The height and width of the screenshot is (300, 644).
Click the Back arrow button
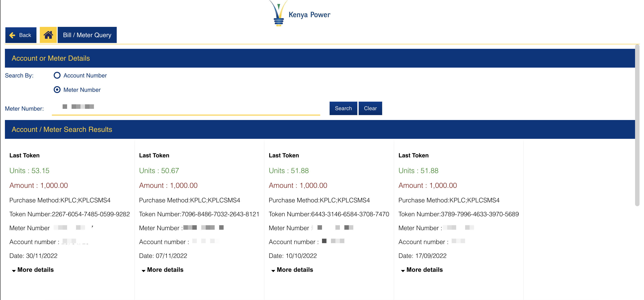click(x=21, y=35)
